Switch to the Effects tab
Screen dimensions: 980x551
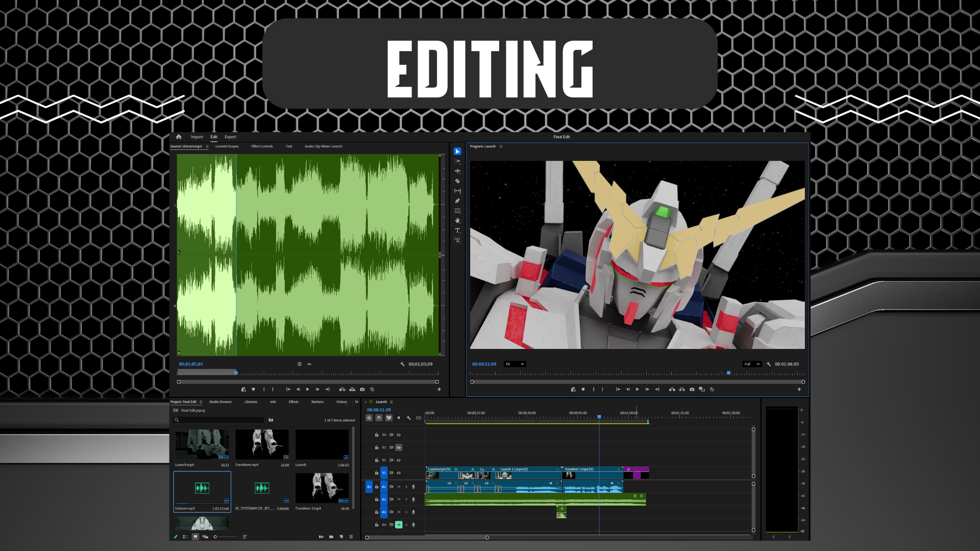[x=293, y=402]
